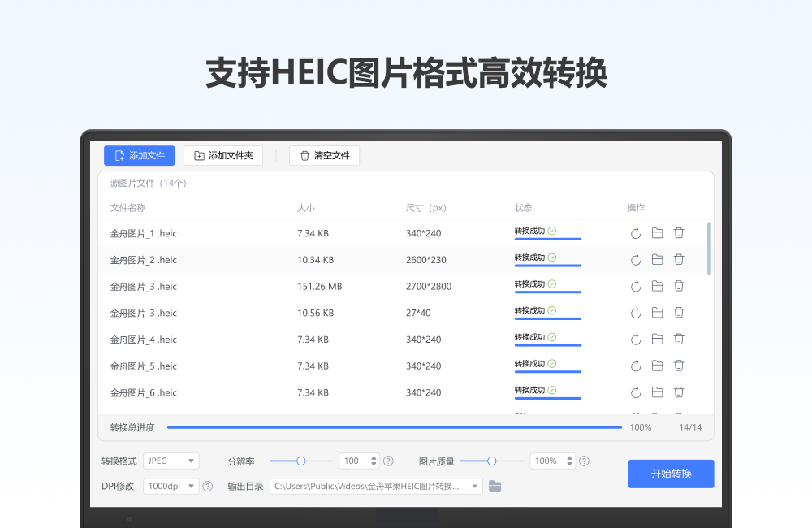Open output folder of 金舟图片_2.heic
This screenshot has width=812, height=528.
pos(658,259)
